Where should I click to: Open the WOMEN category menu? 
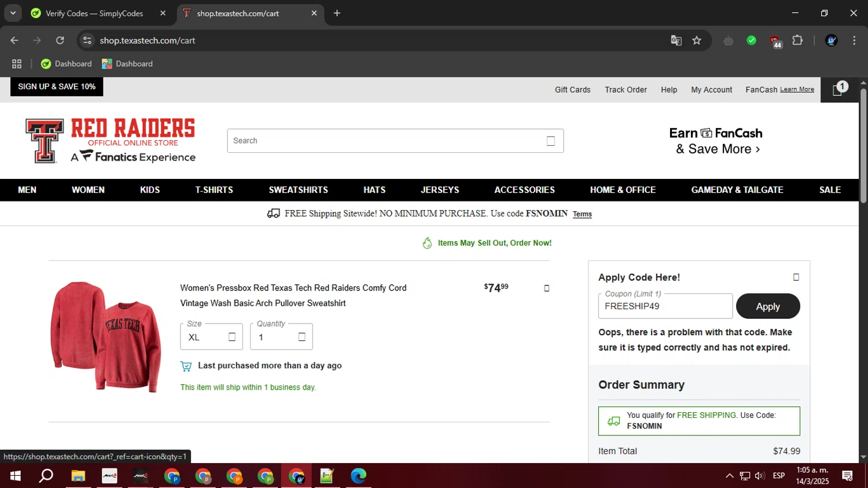pos(88,190)
